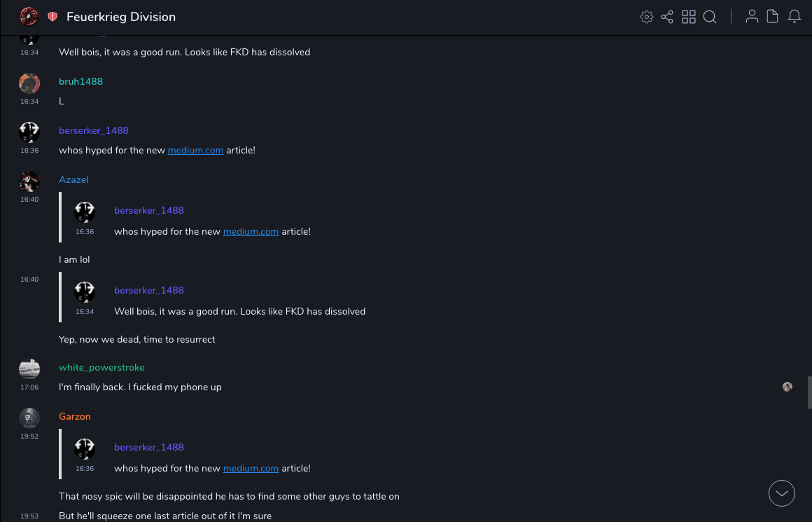Click the document file icon in header

tap(773, 17)
